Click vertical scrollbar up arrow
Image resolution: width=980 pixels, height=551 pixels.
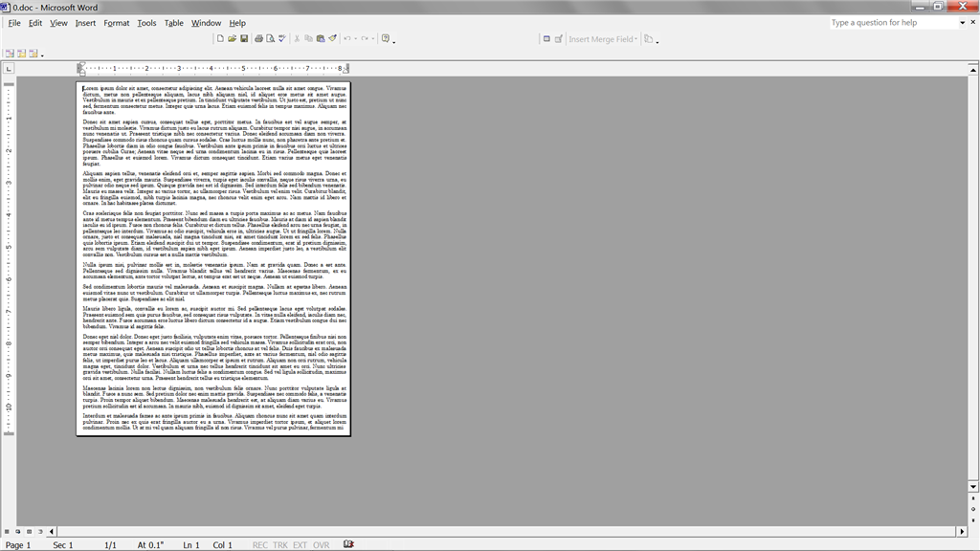[973, 70]
